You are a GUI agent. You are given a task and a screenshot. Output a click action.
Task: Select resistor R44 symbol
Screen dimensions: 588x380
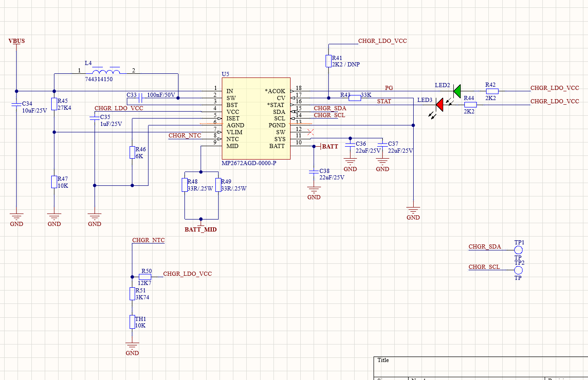point(470,105)
